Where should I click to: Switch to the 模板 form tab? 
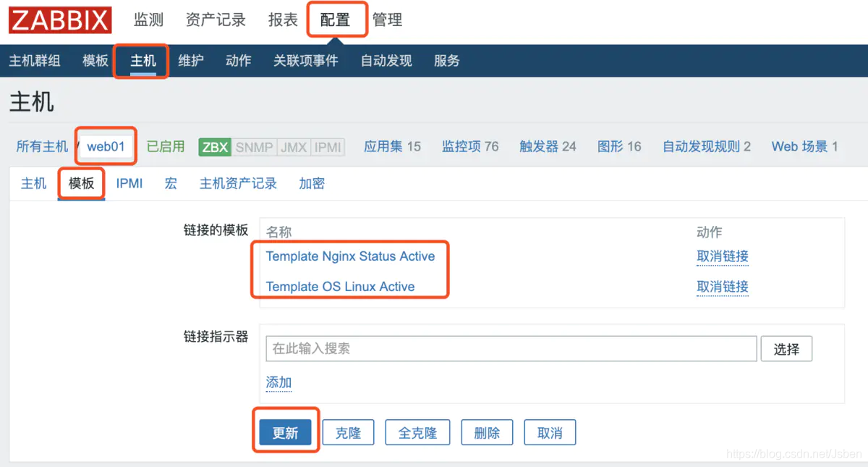81,183
